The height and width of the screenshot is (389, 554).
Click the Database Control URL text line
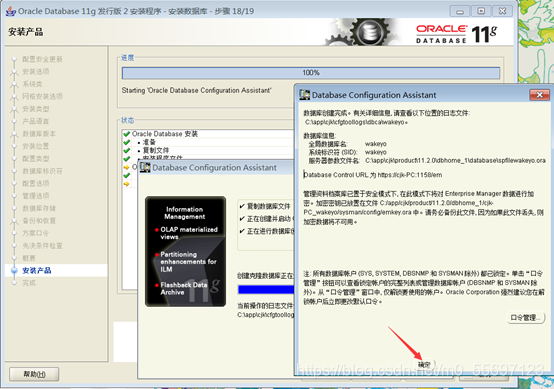[x=373, y=175]
